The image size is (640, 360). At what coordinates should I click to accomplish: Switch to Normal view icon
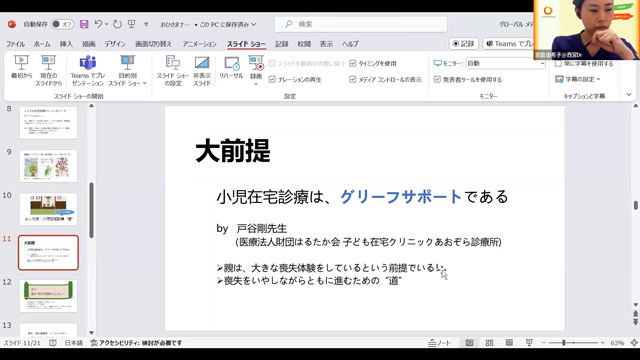coord(469,343)
